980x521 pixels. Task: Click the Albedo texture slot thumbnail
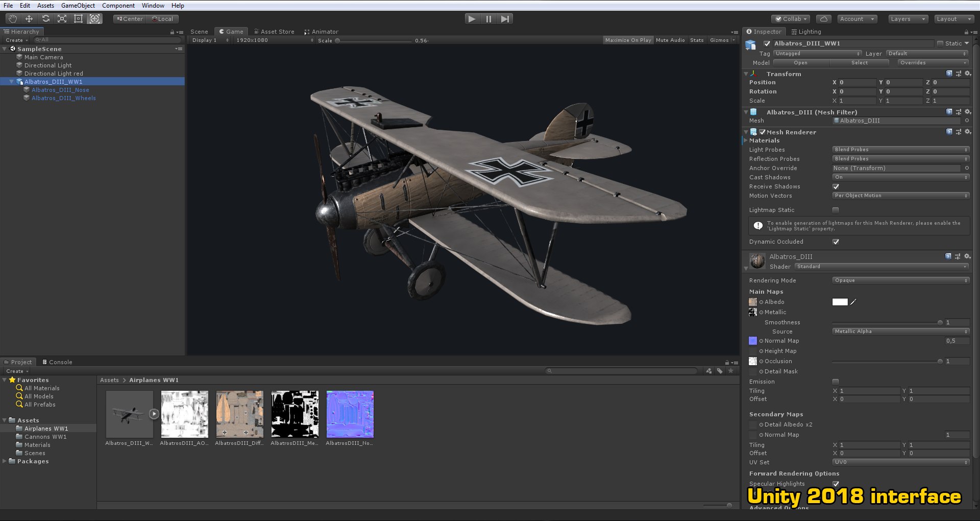(753, 302)
